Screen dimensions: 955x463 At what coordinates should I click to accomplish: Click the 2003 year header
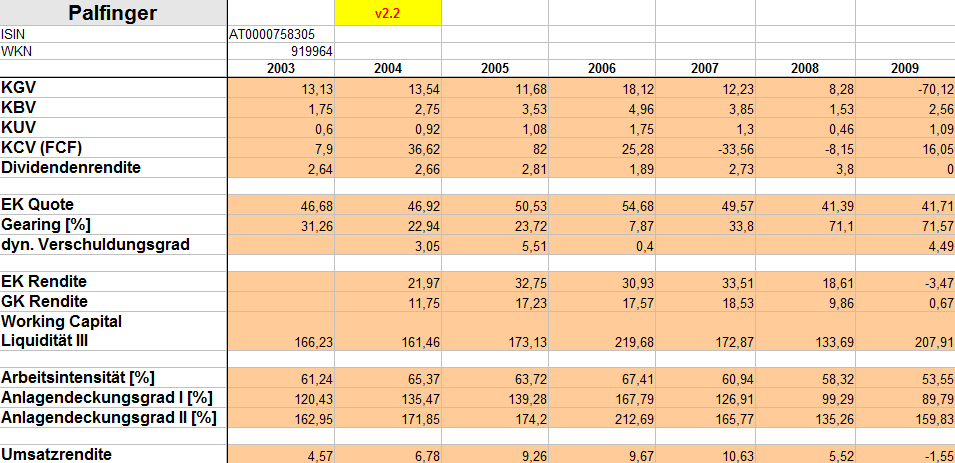click(281, 68)
